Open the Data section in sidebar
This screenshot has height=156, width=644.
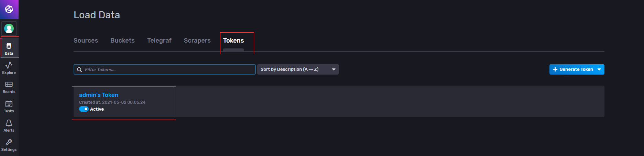pyautogui.click(x=9, y=48)
